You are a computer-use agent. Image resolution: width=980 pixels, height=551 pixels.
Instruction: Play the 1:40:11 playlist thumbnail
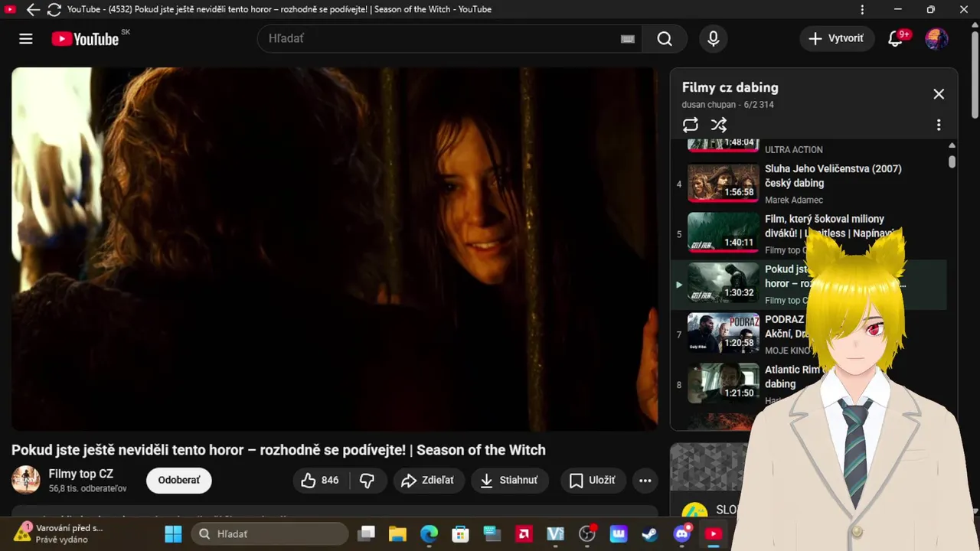click(x=724, y=233)
